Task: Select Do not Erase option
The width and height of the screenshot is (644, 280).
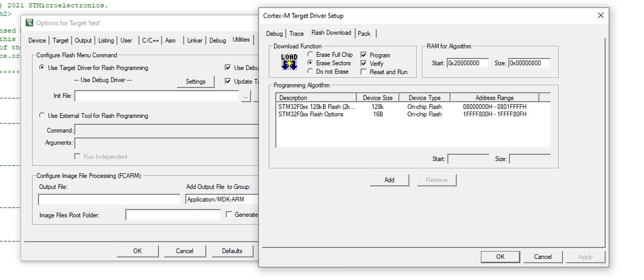Action: (311, 71)
